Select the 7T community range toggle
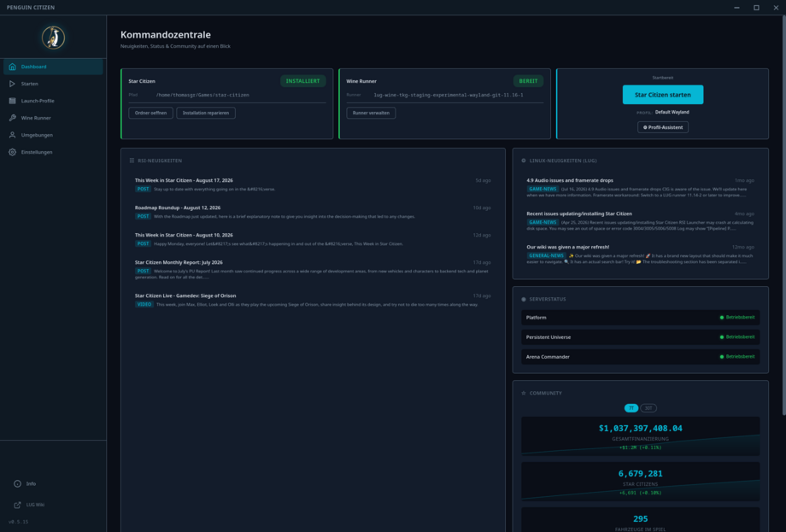 [631, 408]
